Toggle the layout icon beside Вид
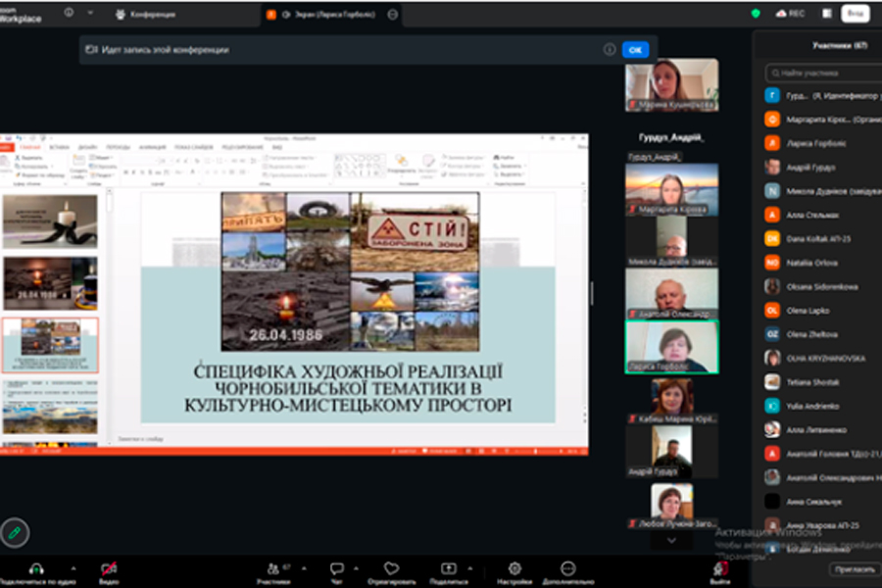Screen dimensions: 882x588 (x=826, y=14)
